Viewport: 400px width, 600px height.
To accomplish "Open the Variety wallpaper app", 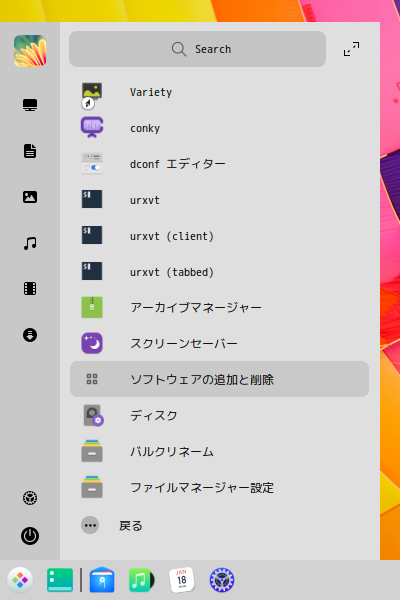I will pyautogui.click(x=219, y=92).
